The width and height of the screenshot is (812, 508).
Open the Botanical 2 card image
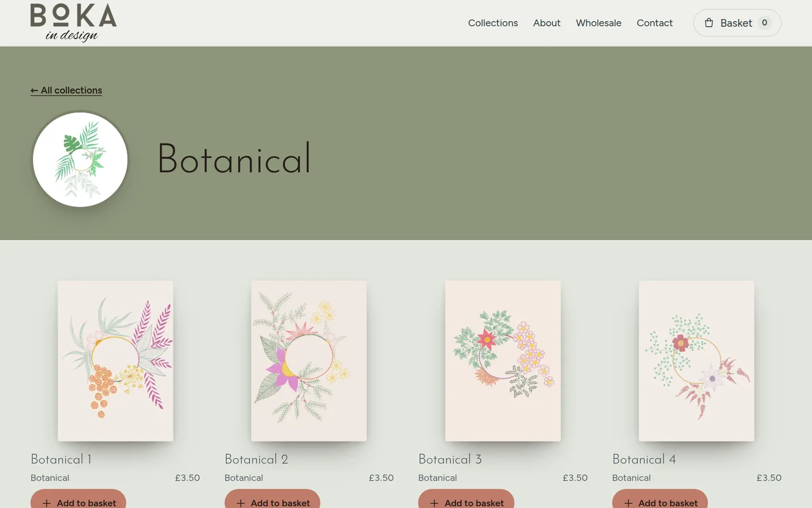(309, 361)
